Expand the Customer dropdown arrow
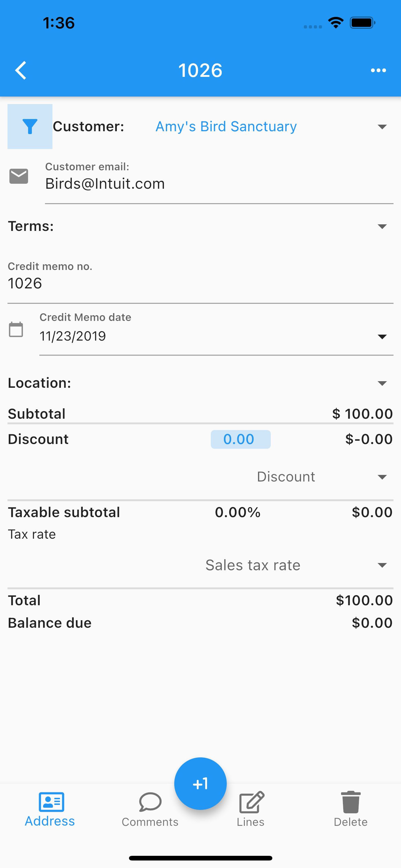This screenshot has width=401, height=868. click(x=382, y=127)
